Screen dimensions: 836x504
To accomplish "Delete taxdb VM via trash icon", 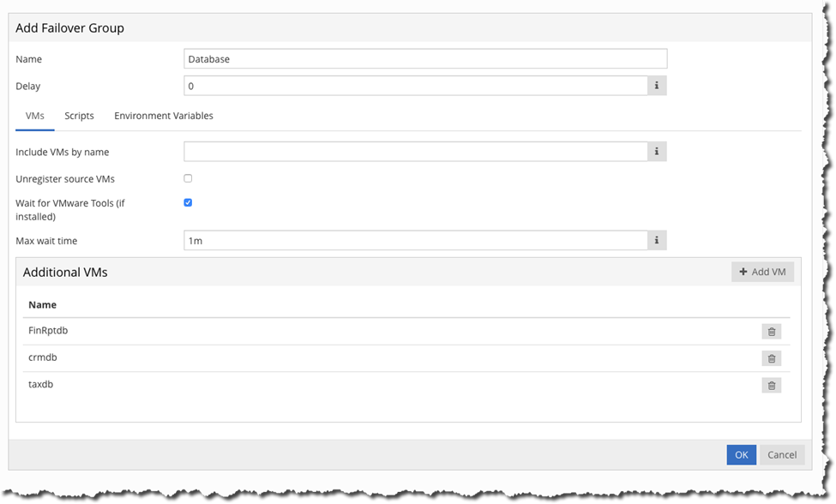I will coord(771,386).
